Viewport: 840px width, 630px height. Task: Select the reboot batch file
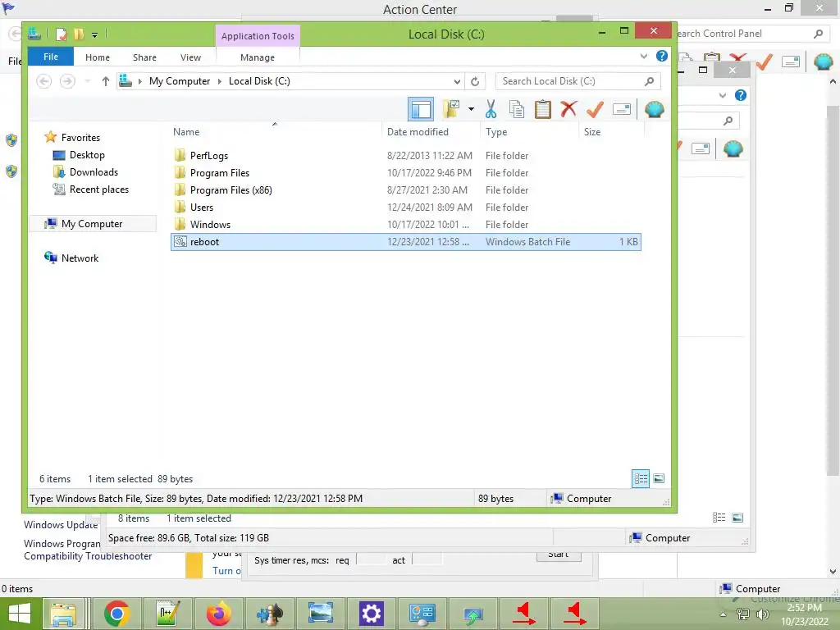click(x=405, y=242)
